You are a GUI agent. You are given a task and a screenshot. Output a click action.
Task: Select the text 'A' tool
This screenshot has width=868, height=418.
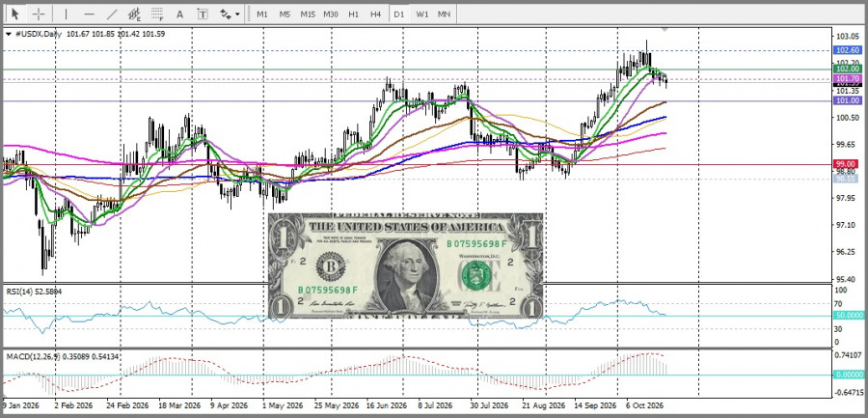click(x=180, y=14)
